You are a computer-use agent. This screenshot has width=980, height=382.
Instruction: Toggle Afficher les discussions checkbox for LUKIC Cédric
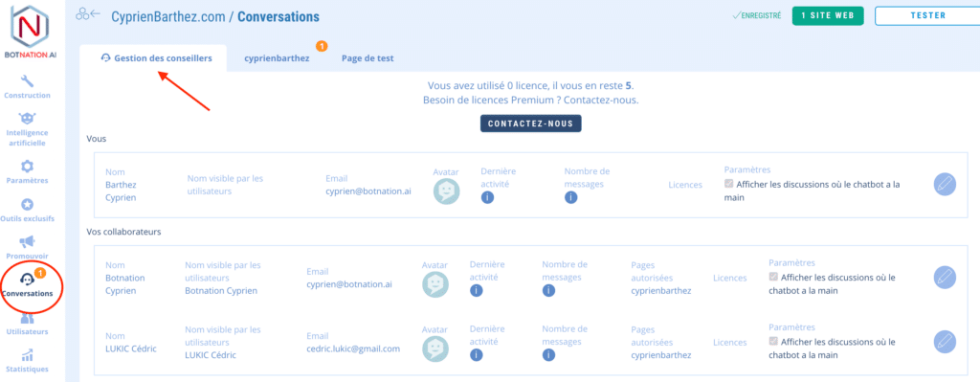pyautogui.click(x=773, y=342)
